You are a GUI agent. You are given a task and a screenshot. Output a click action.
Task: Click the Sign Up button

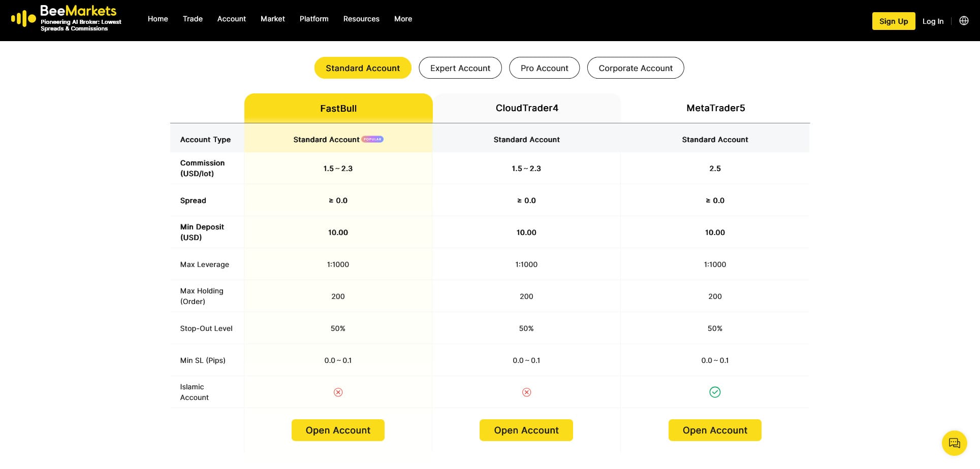[894, 21]
